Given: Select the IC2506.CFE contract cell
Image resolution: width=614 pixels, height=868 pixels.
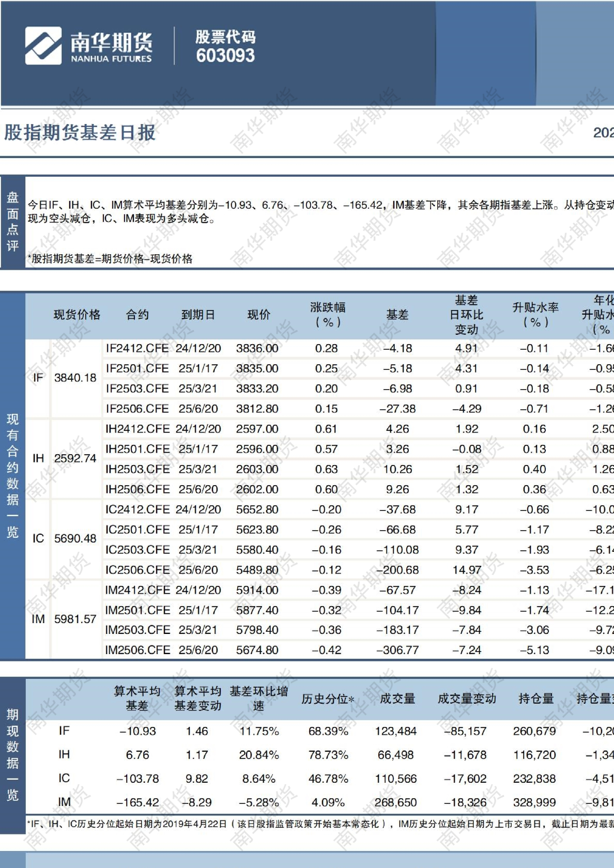Looking at the screenshot, I should pos(137,570).
